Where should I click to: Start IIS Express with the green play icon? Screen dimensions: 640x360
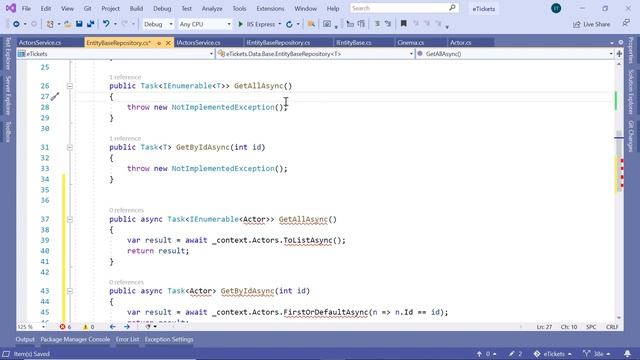[x=240, y=24]
